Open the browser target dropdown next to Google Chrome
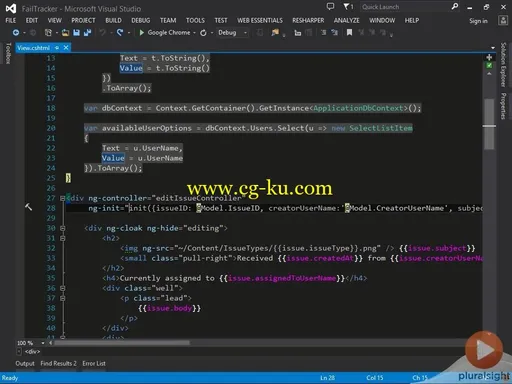The width and height of the screenshot is (512, 384). (194, 33)
